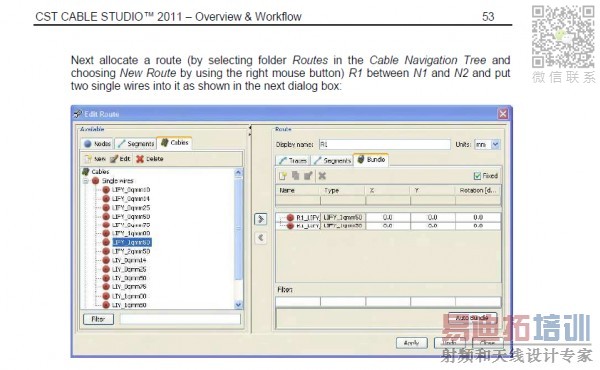Click the Apply button
Image resolution: width=600 pixels, height=370 pixels.
(412, 343)
